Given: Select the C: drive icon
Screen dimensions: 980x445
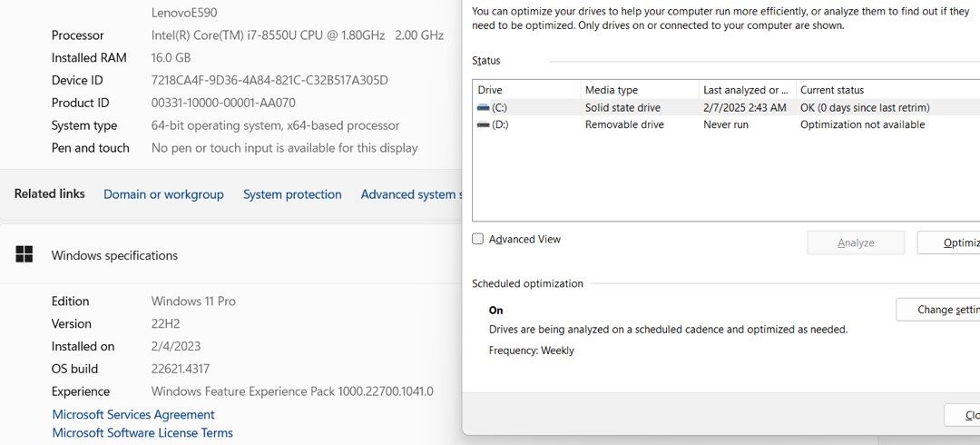Looking at the screenshot, I should (483, 108).
